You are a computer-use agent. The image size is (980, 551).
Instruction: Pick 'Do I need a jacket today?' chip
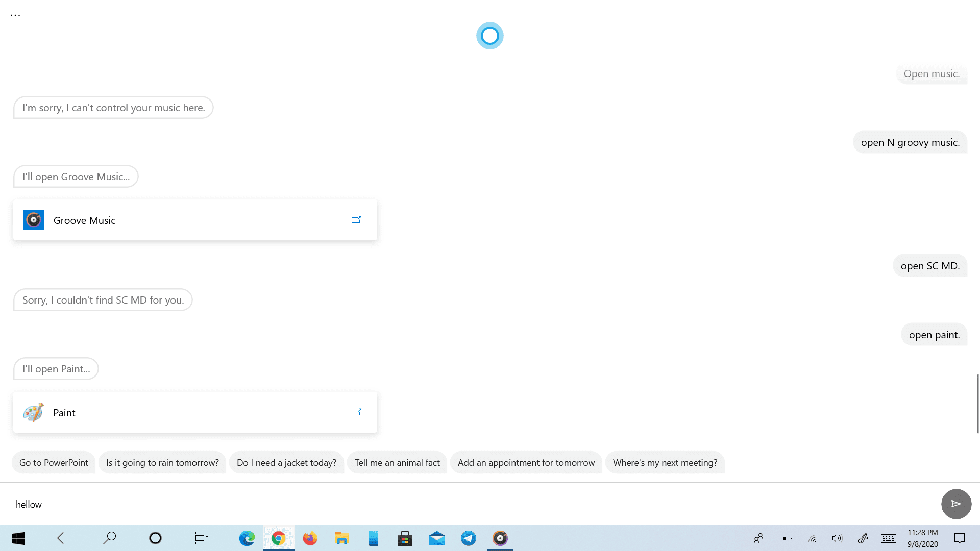pos(286,462)
